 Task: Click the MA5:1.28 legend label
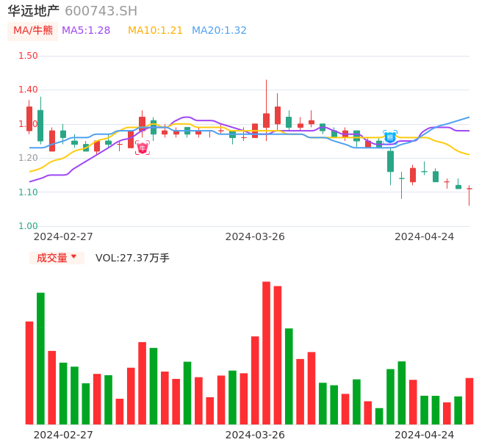(x=86, y=31)
